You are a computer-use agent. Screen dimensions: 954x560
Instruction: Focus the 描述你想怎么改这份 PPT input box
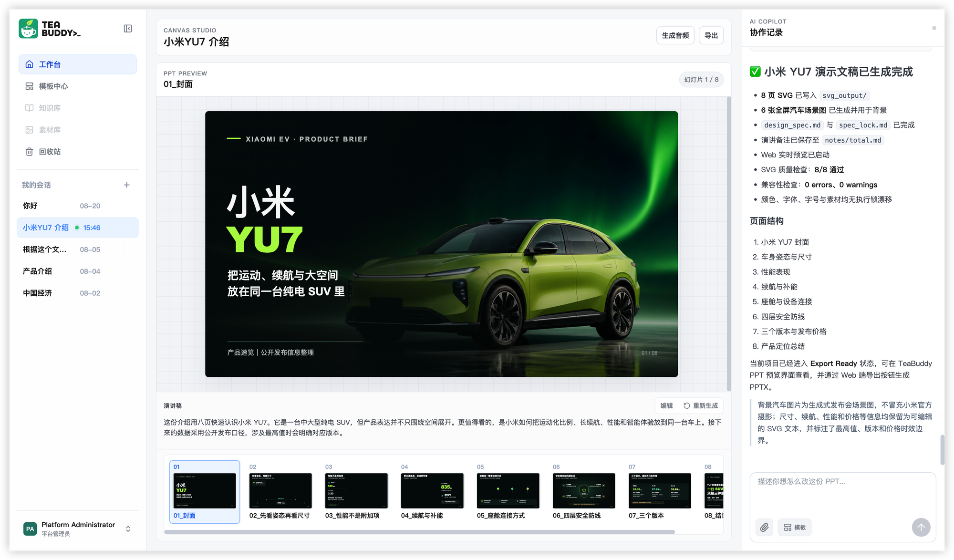click(843, 494)
